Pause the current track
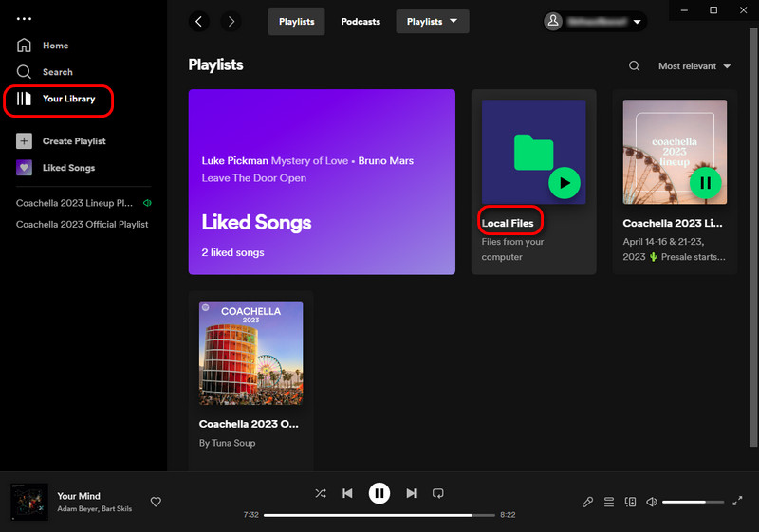The image size is (759, 532). (379, 493)
